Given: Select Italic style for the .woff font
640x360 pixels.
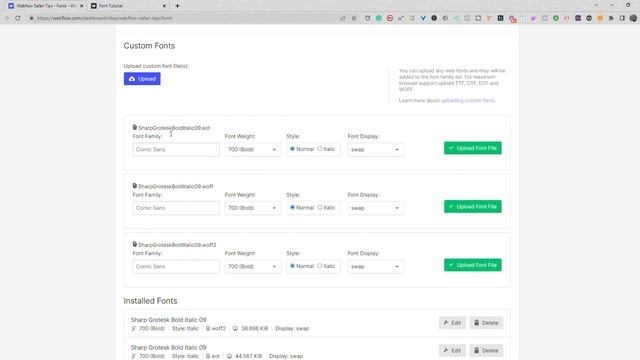Looking at the screenshot, I should pyautogui.click(x=320, y=207).
